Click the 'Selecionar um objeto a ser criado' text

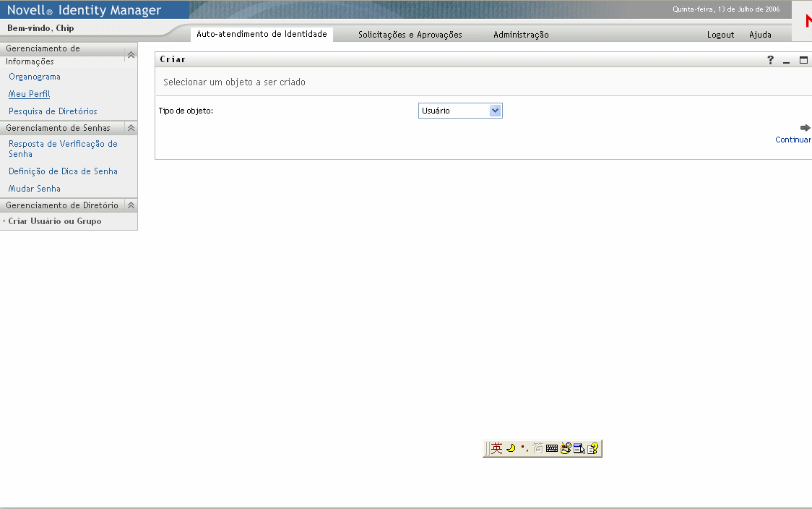click(x=234, y=82)
